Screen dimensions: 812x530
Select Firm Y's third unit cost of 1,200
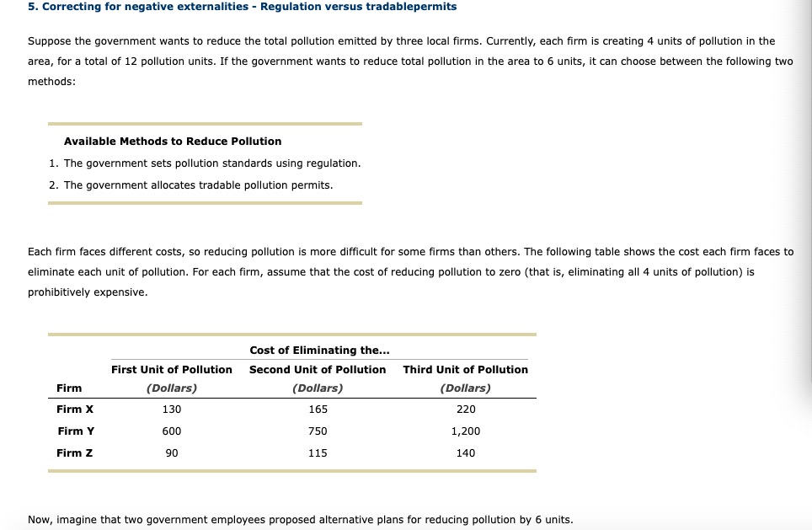point(465,431)
